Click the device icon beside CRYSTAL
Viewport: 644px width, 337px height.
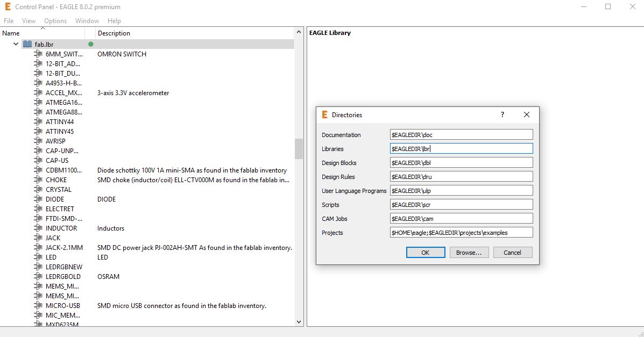point(38,189)
